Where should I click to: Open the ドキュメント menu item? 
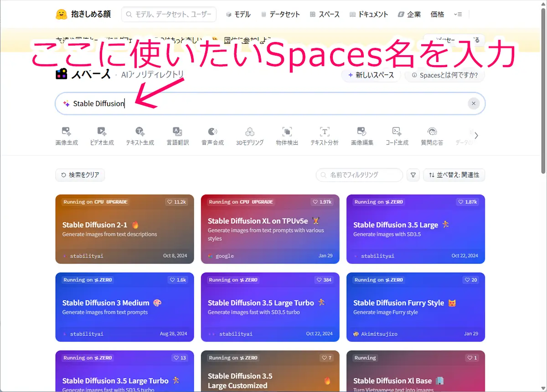(369, 15)
